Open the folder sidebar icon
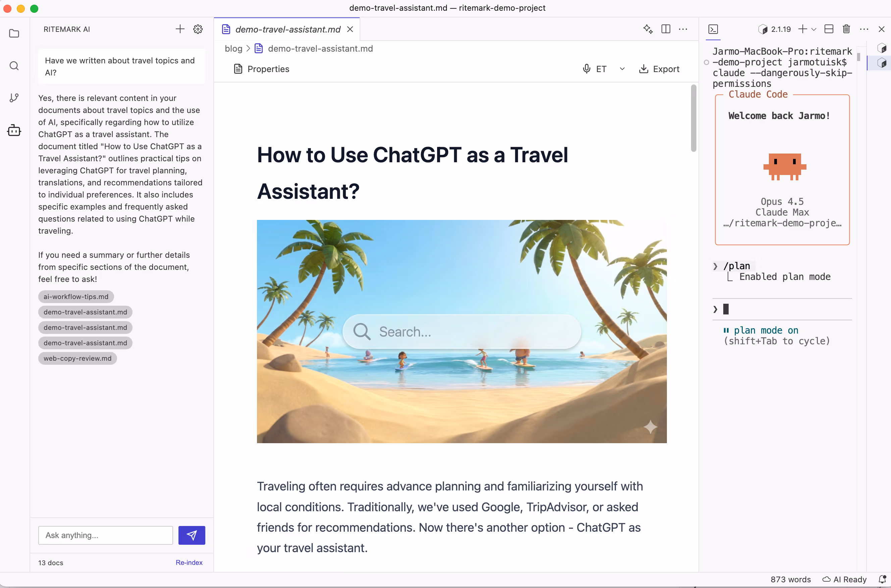Screen dimensions: 891x588 pyautogui.click(x=14, y=34)
